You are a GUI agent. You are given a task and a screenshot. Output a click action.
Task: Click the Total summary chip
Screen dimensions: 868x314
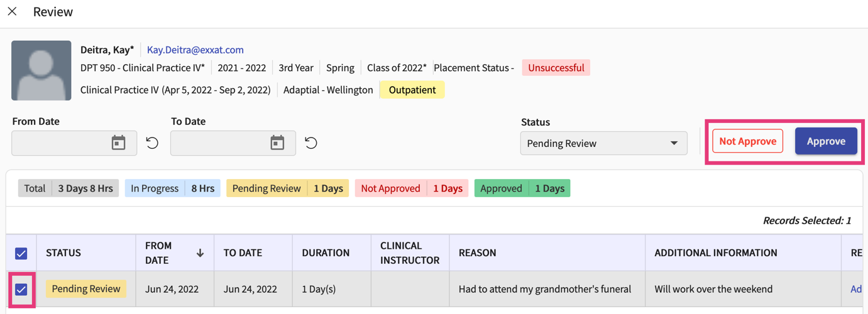(68, 188)
